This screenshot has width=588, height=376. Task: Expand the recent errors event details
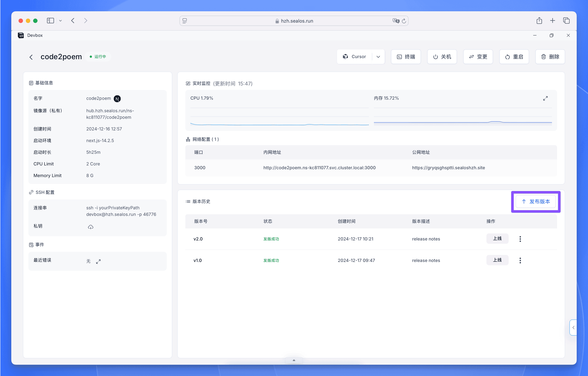98,261
